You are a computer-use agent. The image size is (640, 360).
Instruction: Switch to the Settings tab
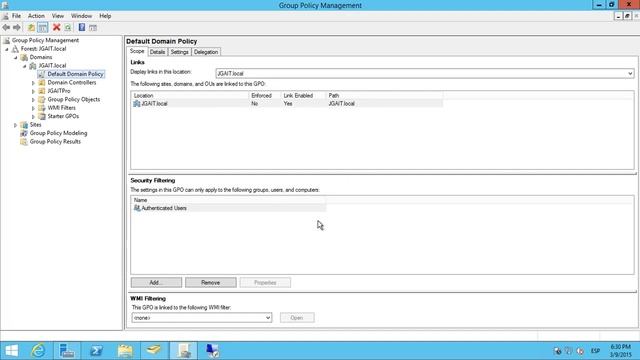click(x=179, y=52)
